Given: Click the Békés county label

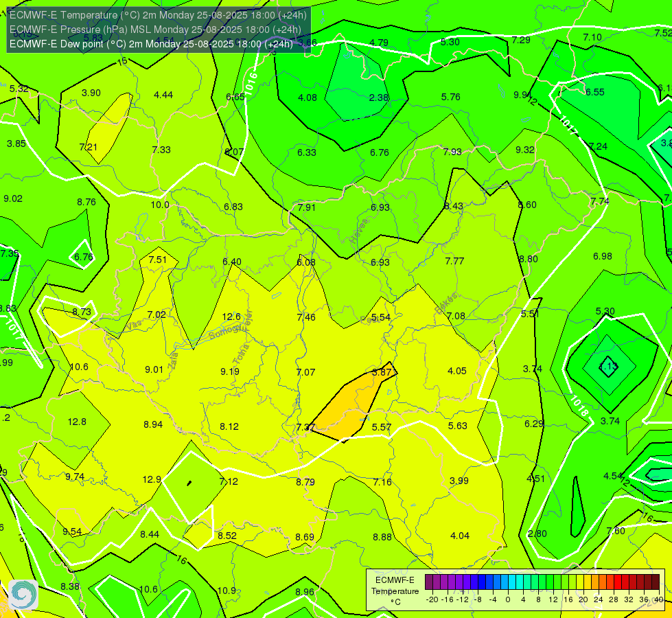Looking at the screenshot, I should [446, 303].
